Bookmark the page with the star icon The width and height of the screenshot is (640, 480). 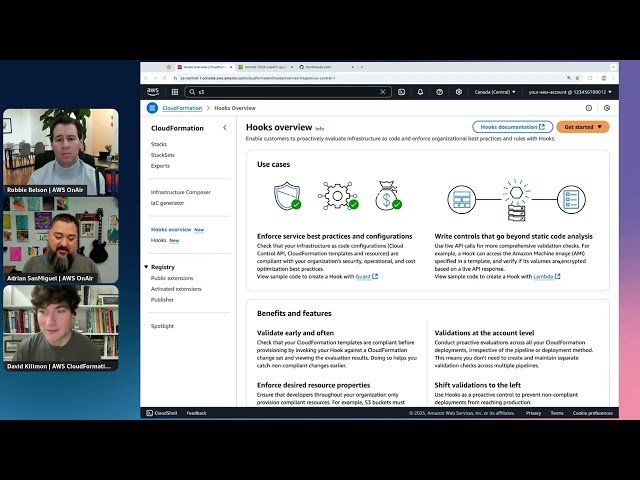[578, 78]
